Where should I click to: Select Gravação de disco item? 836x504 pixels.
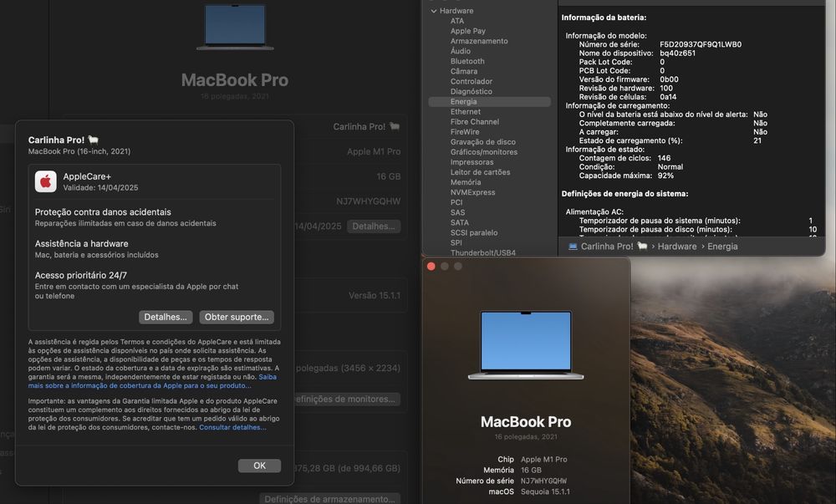point(483,142)
